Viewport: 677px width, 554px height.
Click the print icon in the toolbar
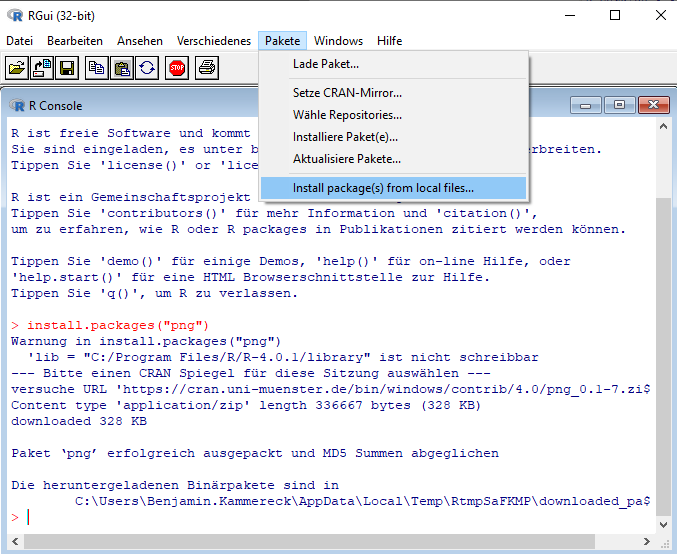pyautogui.click(x=207, y=69)
